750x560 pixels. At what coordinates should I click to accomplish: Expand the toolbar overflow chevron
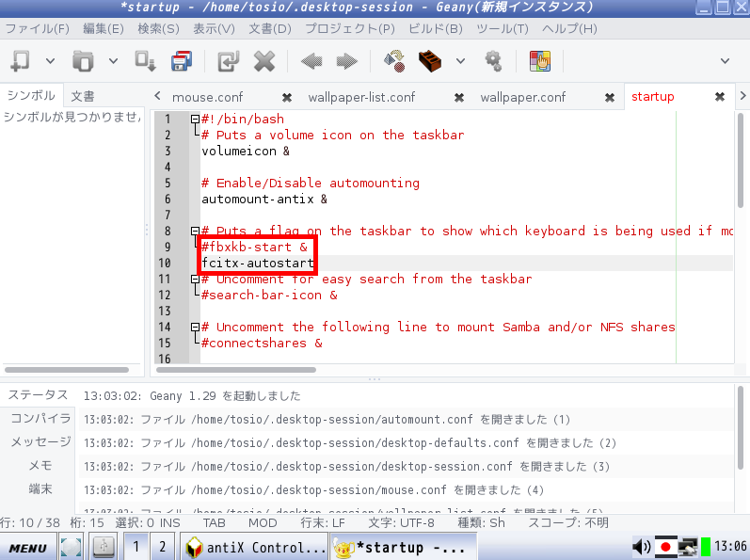726,61
